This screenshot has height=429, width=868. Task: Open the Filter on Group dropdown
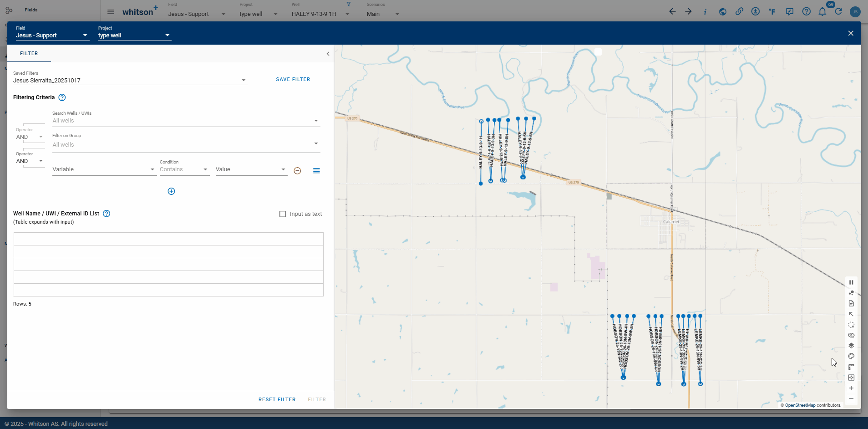coord(316,144)
